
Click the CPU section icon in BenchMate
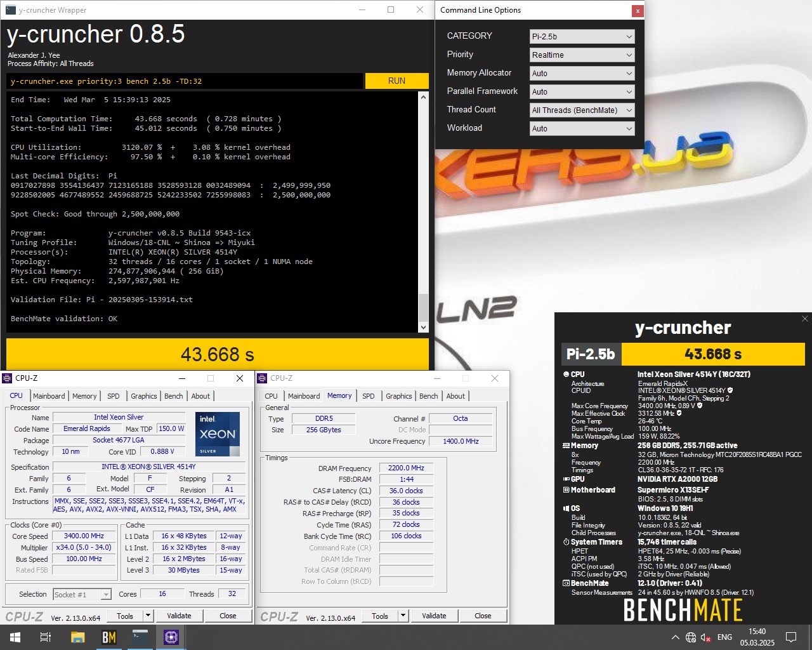[x=566, y=375]
